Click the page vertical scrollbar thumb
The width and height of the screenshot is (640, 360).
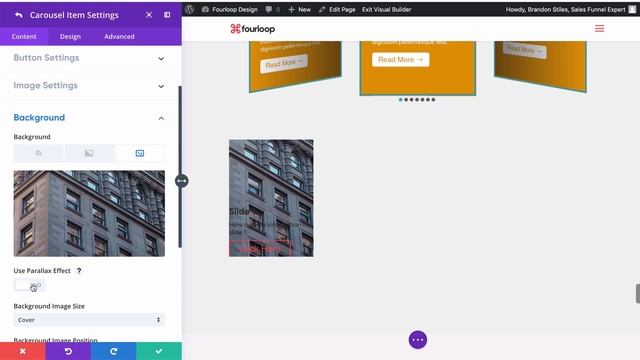[x=638, y=293]
